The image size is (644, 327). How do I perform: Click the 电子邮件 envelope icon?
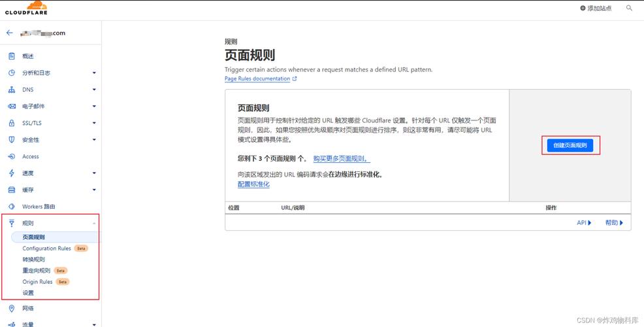point(12,107)
